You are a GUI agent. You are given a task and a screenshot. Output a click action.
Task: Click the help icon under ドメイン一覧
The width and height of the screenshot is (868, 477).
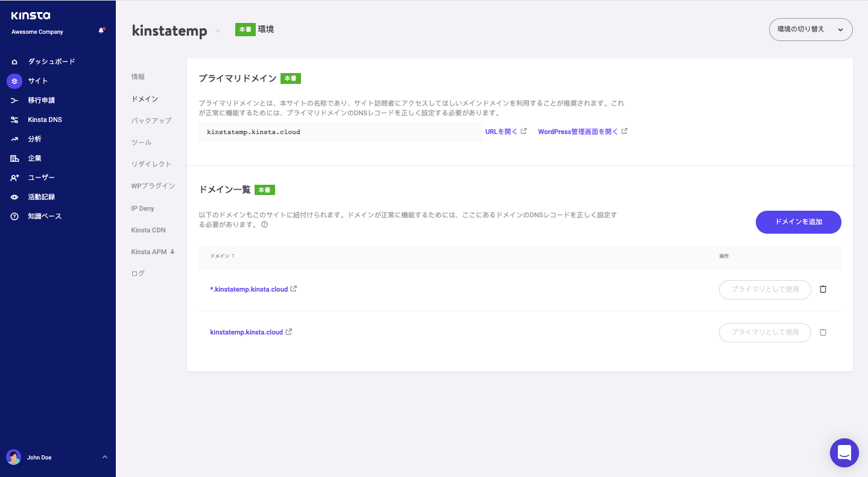point(264,224)
